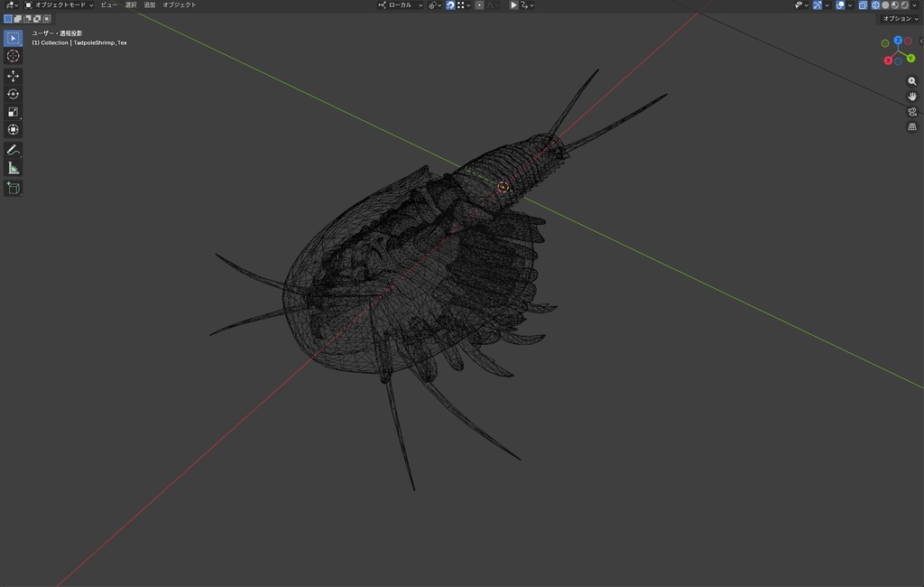This screenshot has width=924, height=587.
Task: Select the Add Cube tool
Action: point(13,188)
